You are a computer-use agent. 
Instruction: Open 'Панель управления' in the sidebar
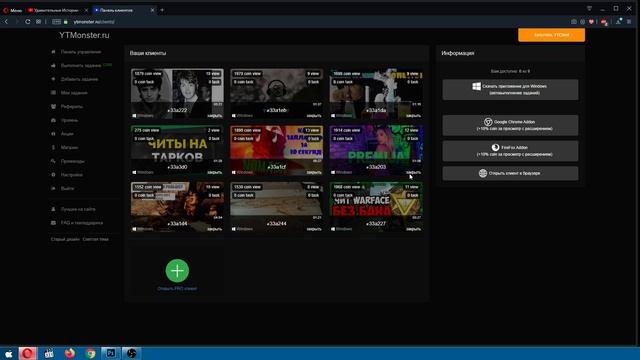81,52
